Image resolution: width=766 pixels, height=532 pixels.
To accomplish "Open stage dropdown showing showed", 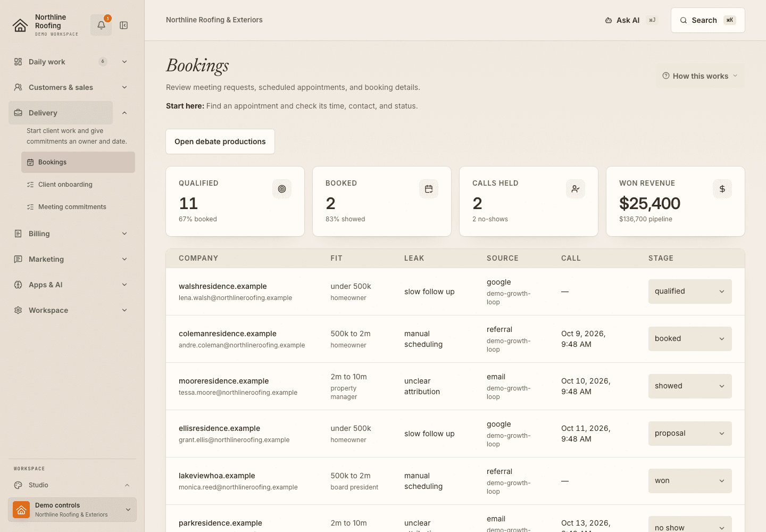I will 690,386.
